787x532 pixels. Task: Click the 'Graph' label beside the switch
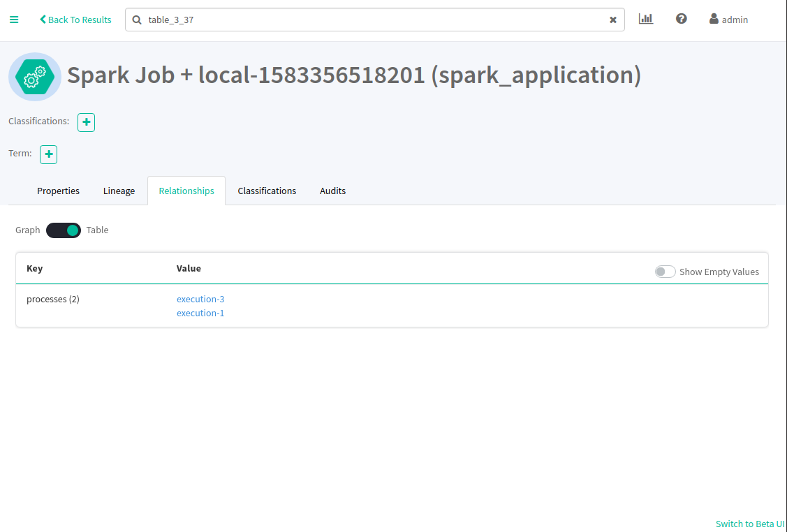28,230
